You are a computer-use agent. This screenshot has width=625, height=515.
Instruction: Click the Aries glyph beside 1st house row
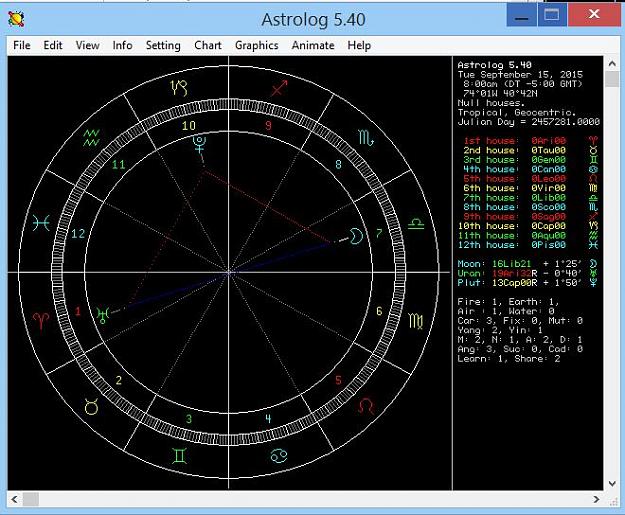click(593, 141)
